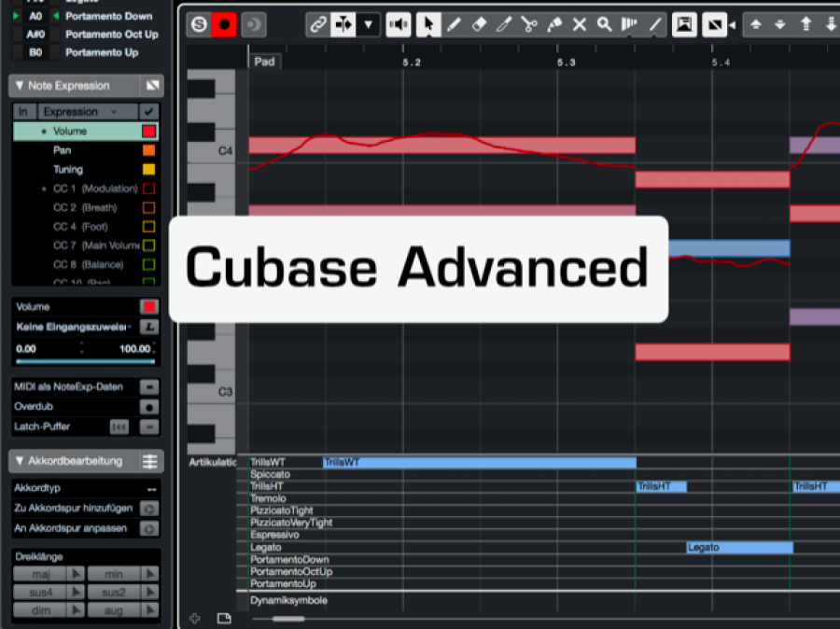The height and width of the screenshot is (629, 840).
Task: Toggle the red Record in Editor button
Action: point(224,24)
